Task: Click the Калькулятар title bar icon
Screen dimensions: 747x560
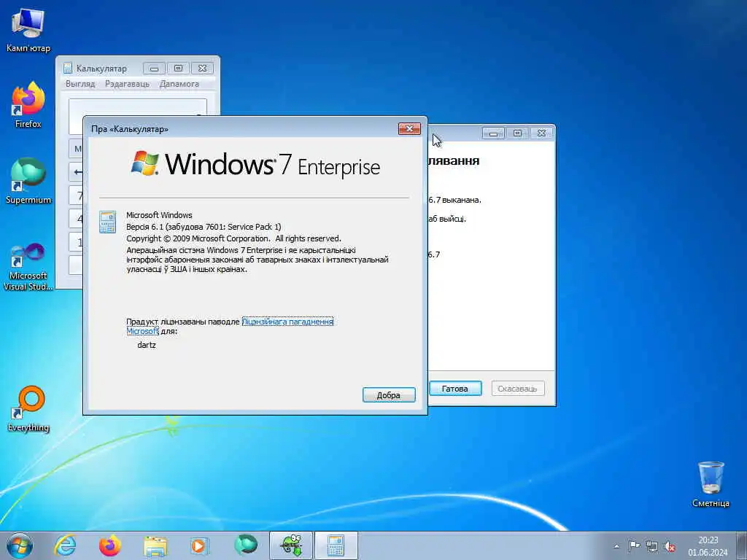Action: [68, 69]
